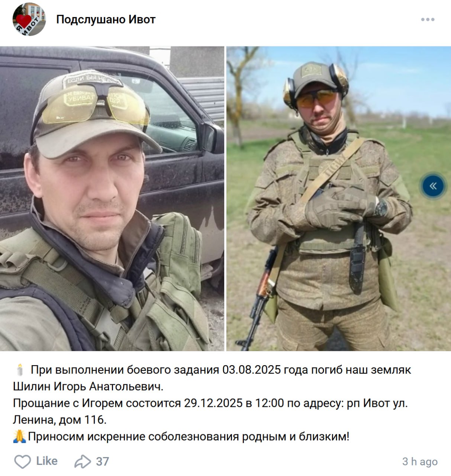Click the line with date 29.12.2025 в 12:00
The height and width of the screenshot is (476, 451).
point(210,403)
